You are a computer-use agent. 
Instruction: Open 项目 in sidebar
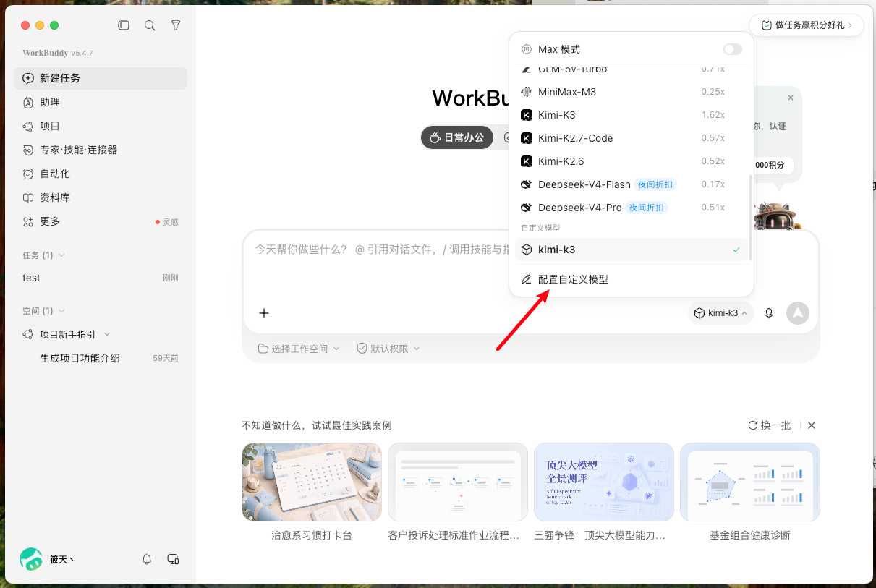pyautogui.click(x=101, y=126)
